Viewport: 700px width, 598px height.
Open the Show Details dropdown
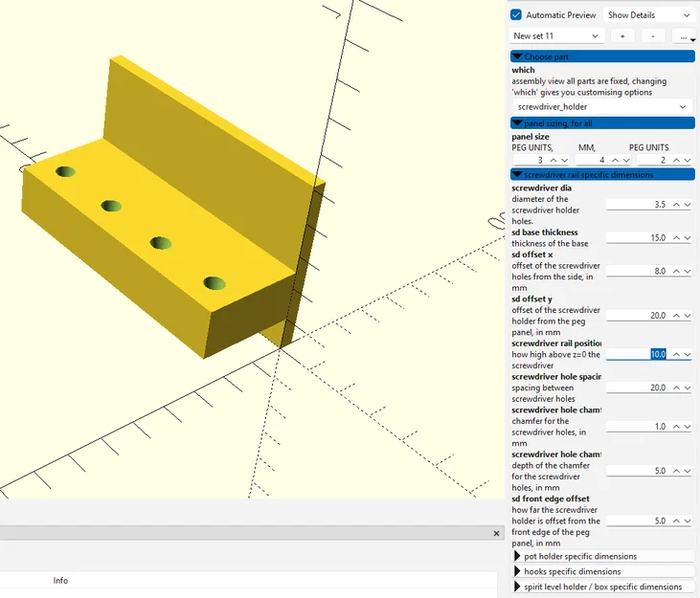click(648, 14)
